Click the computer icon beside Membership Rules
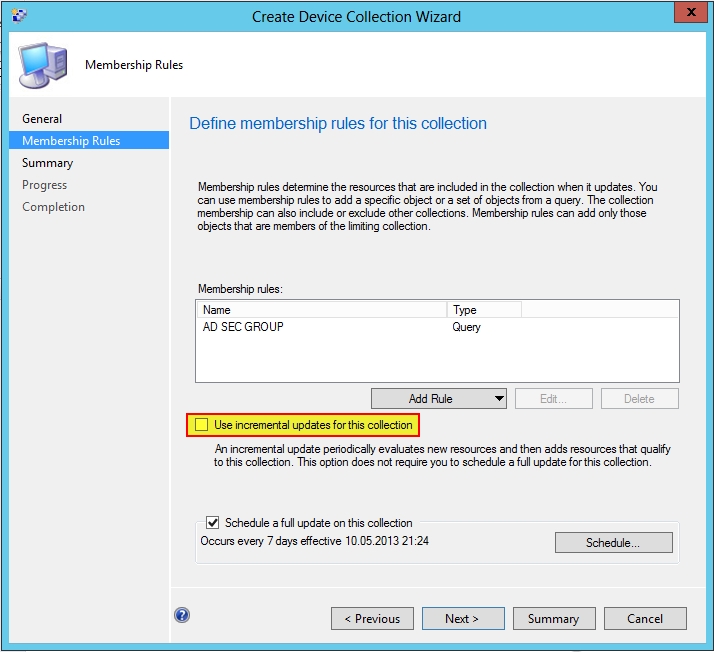Image resolution: width=714 pixels, height=652 pixels. click(x=44, y=63)
